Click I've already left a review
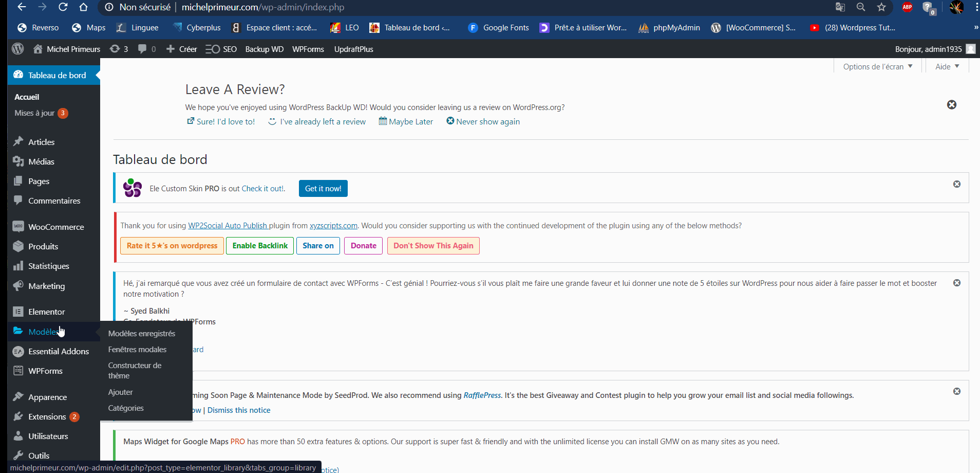980x473 pixels. [317, 121]
